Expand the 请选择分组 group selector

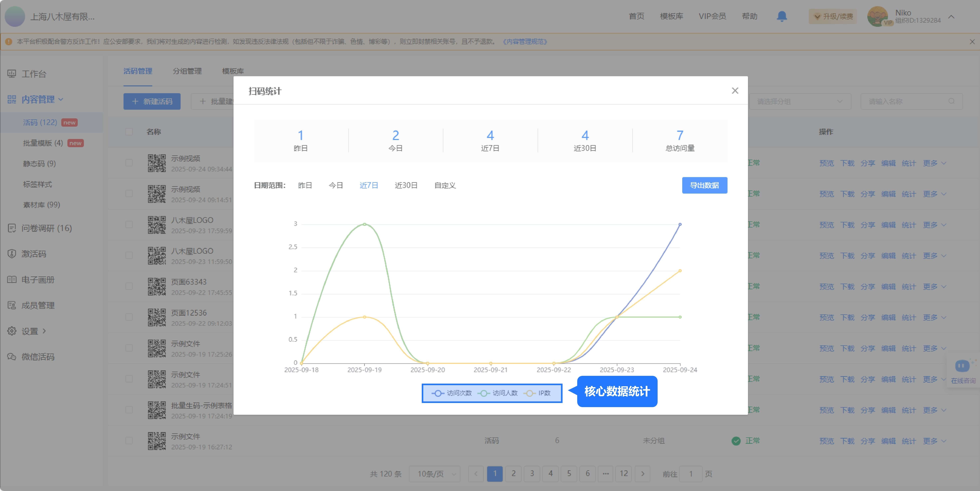pos(800,101)
